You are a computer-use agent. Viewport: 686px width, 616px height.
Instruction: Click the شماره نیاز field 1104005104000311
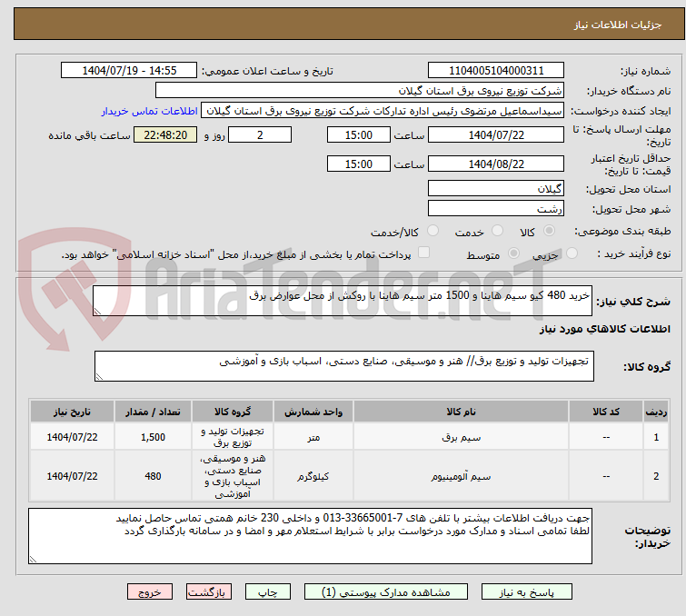coord(496,71)
